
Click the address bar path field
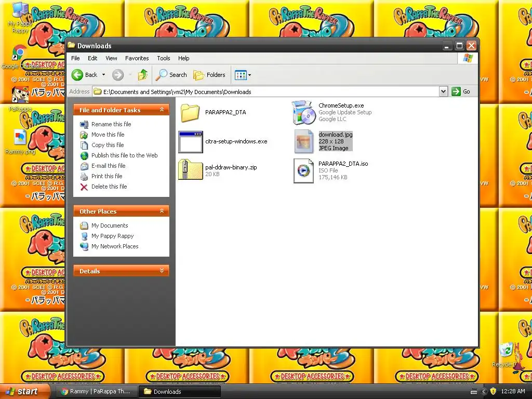click(266, 91)
